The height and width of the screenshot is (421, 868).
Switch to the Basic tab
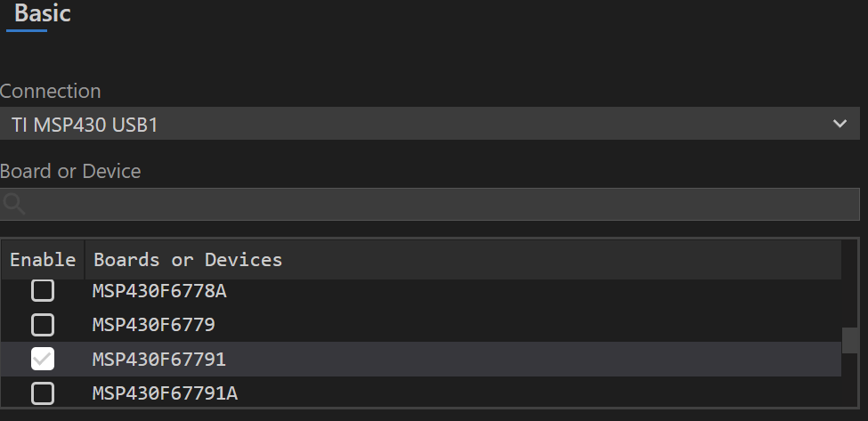(x=42, y=14)
